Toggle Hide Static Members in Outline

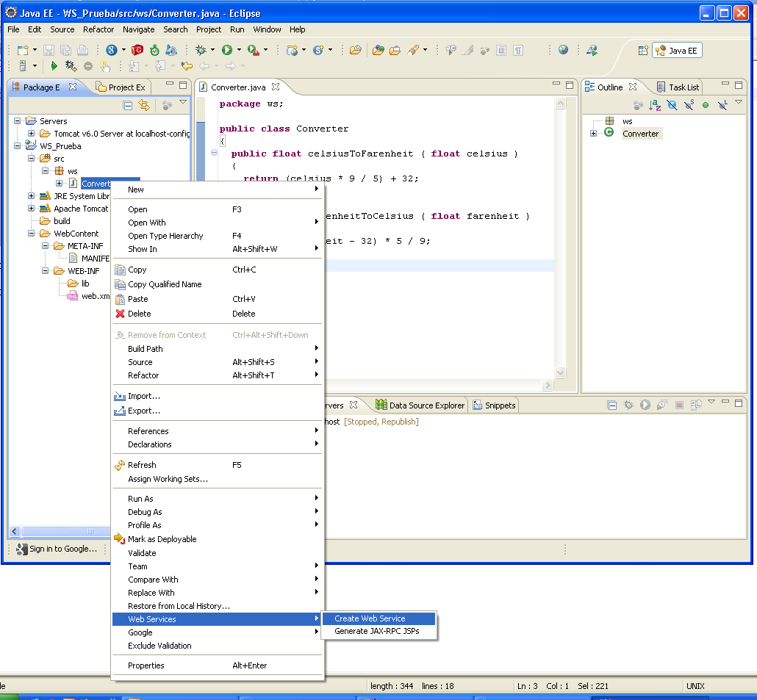[689, 105]
